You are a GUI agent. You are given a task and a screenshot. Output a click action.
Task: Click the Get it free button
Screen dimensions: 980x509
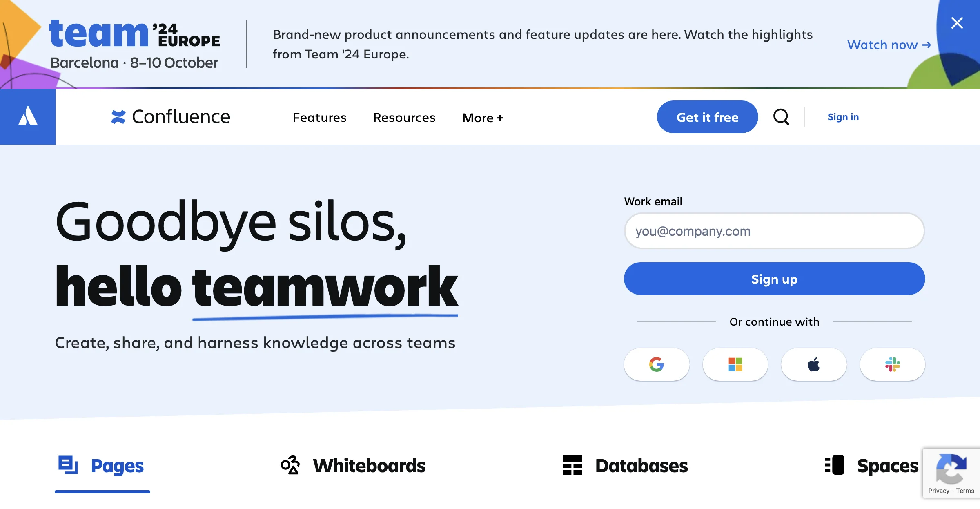(708, 117)
